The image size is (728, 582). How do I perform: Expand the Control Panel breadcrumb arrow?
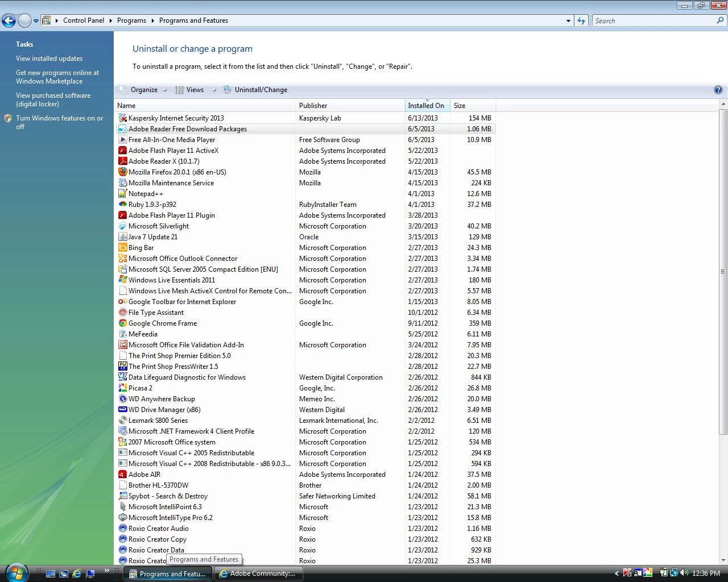point(110,20)
